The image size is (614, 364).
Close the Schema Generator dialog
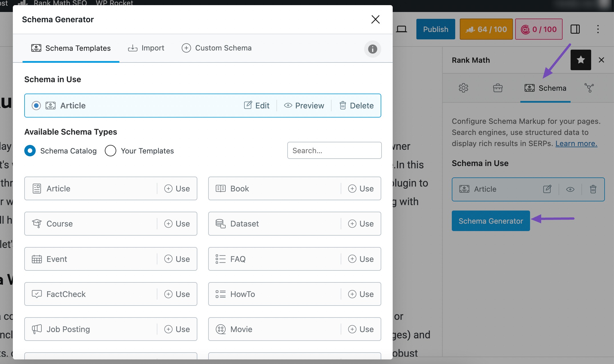(x=375, y=19)
